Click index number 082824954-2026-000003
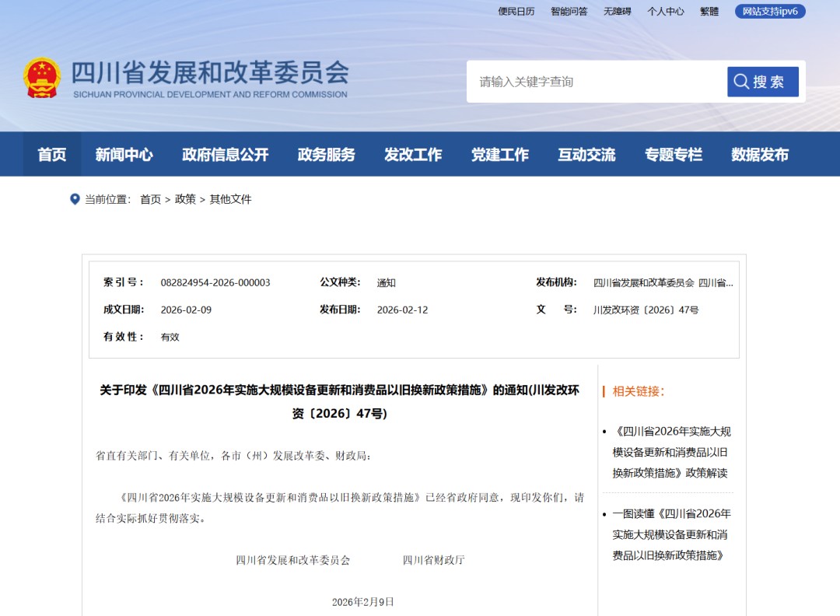This screenshot has height=616, width=840. pos(215,283)
